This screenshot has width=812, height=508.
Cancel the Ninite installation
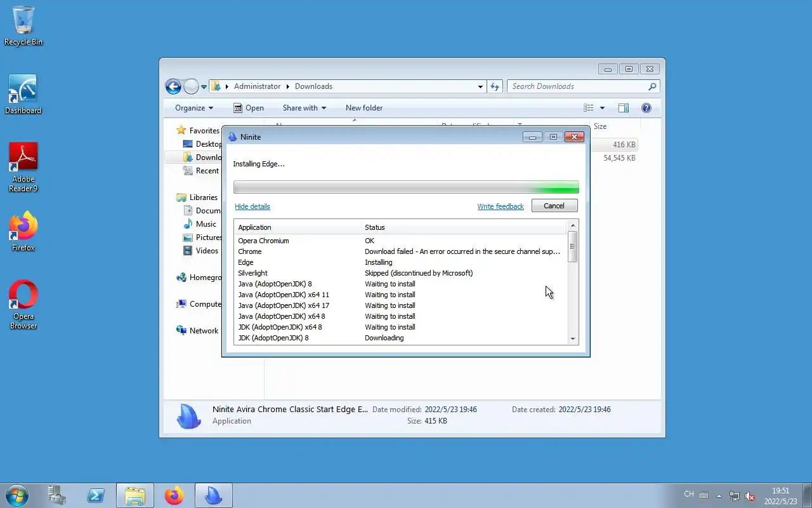[554, 206]
